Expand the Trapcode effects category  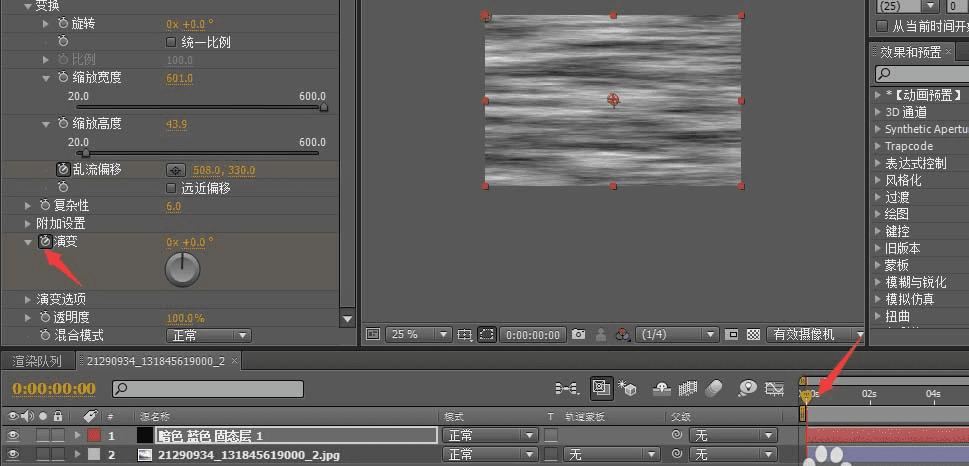pyautogui.click(x=878, y=146)
